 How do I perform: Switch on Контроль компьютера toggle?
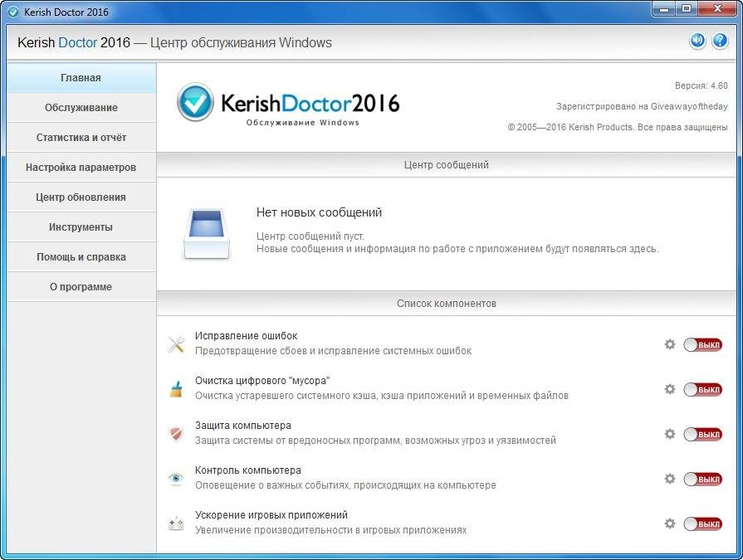pos(702,480)
